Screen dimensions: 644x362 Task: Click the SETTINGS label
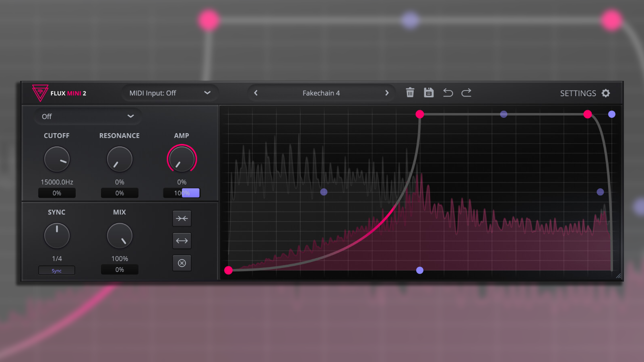[579, 93]
